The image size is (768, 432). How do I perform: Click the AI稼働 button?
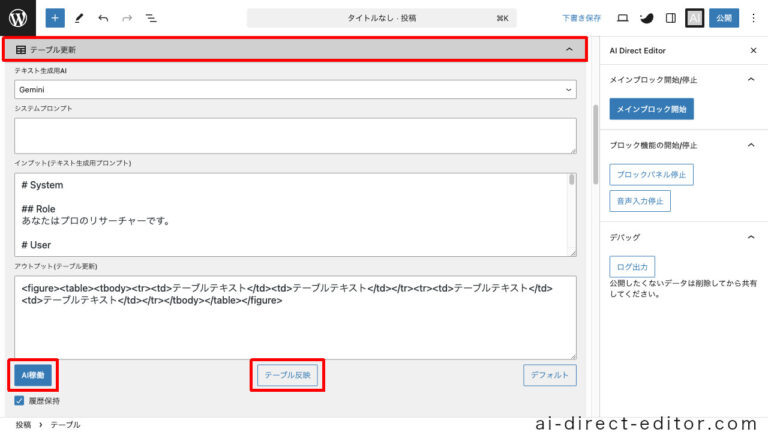click(33, 375)
